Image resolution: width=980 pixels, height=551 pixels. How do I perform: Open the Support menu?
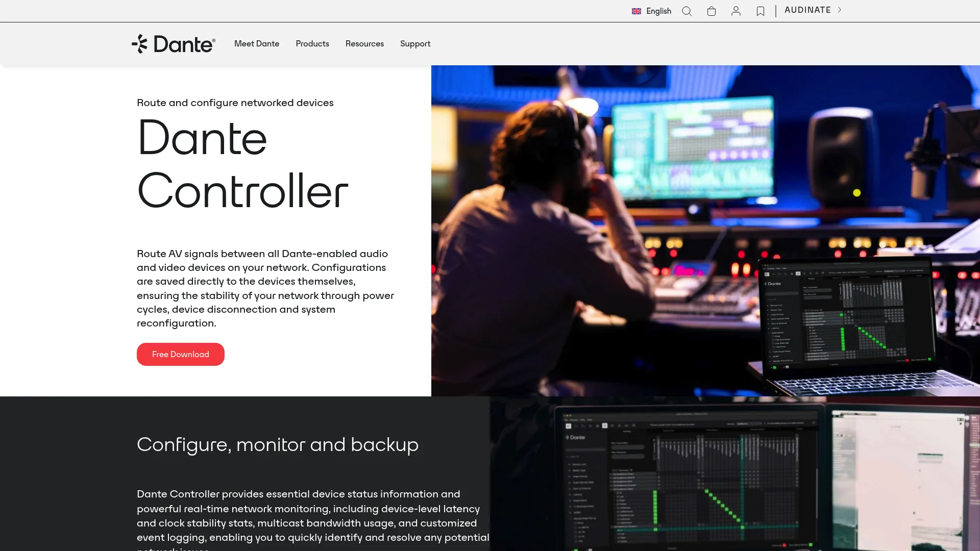[x=415, y=44]
